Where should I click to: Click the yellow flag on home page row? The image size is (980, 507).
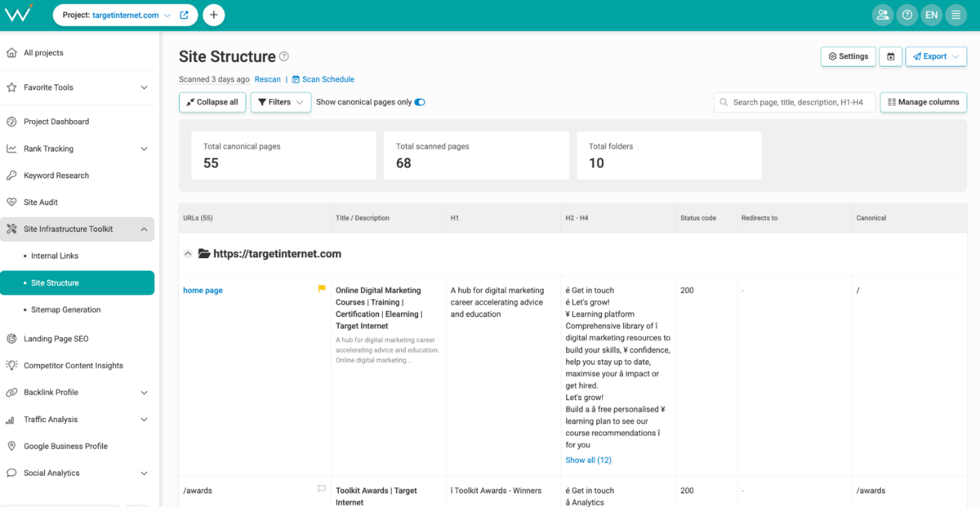click(x=322, y=288)
